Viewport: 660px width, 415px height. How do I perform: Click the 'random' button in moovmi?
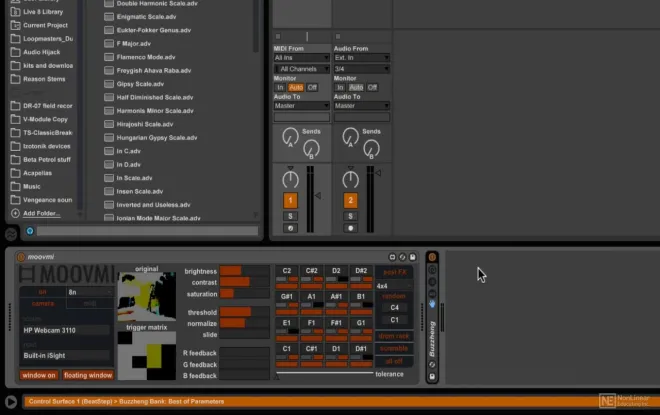coord(394,296)
